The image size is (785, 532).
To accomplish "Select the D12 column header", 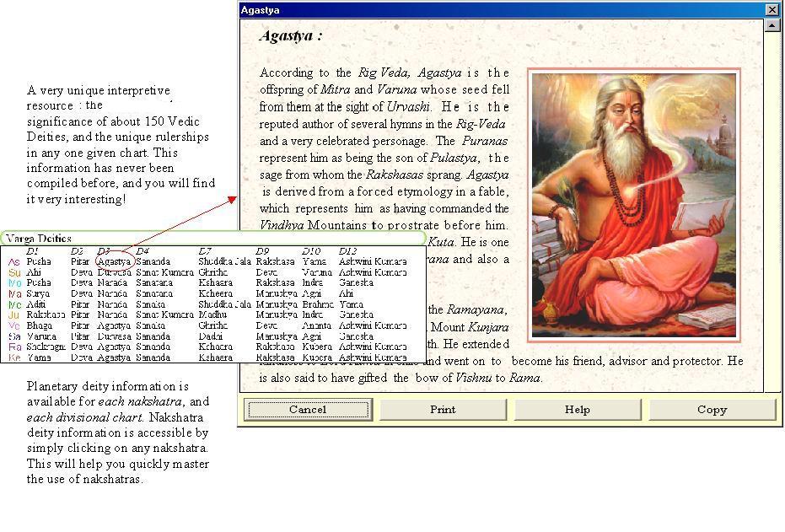I will coord(348,250).
